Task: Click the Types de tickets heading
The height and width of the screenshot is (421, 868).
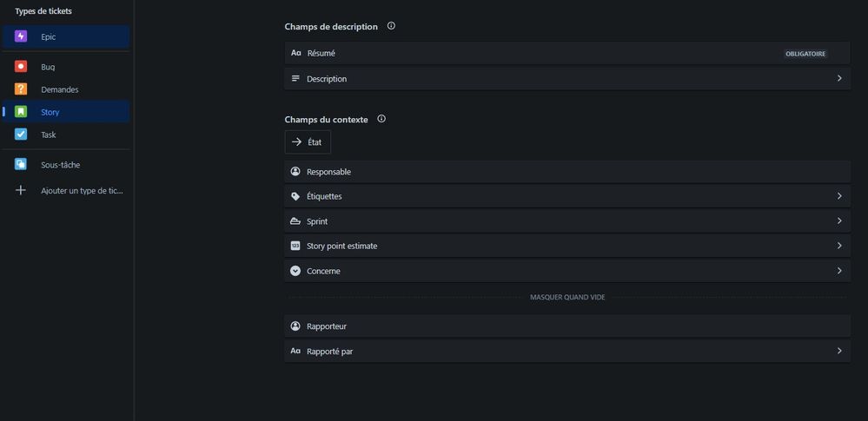Action: (x=43, y=11)
